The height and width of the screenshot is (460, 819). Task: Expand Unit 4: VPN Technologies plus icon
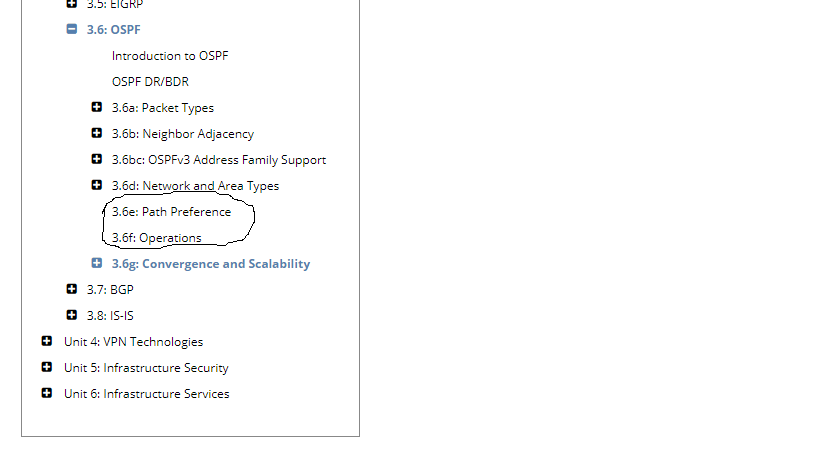[46, 341]
